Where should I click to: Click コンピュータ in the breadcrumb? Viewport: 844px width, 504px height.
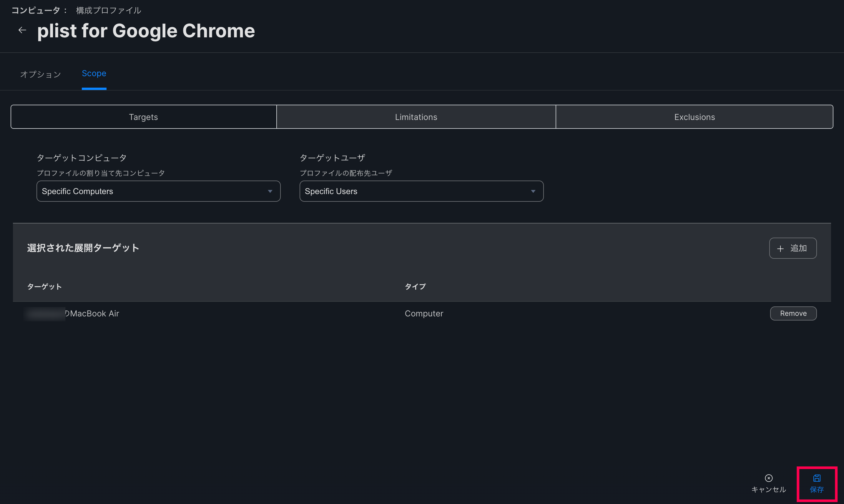[35, 10]
